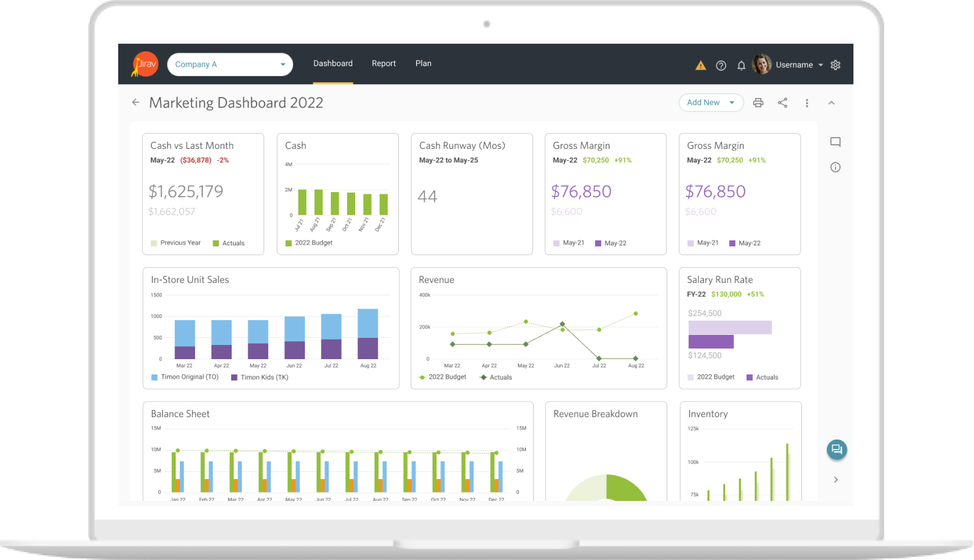The width and height of the screenshot is (974, 560).
Task: Click the warning alert icon
Action: [x=701, y=65]
